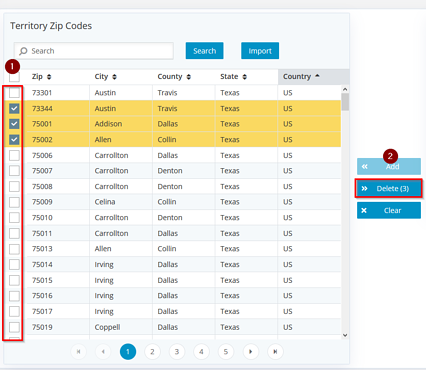Go to the next page
This screenshot has height=370, width=426.
(250, 352)
